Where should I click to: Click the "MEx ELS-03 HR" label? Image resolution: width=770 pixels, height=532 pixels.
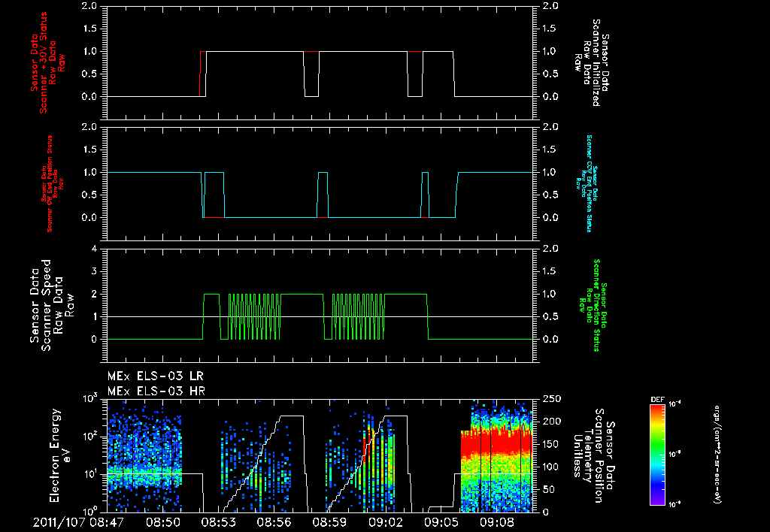click(156, 391)
